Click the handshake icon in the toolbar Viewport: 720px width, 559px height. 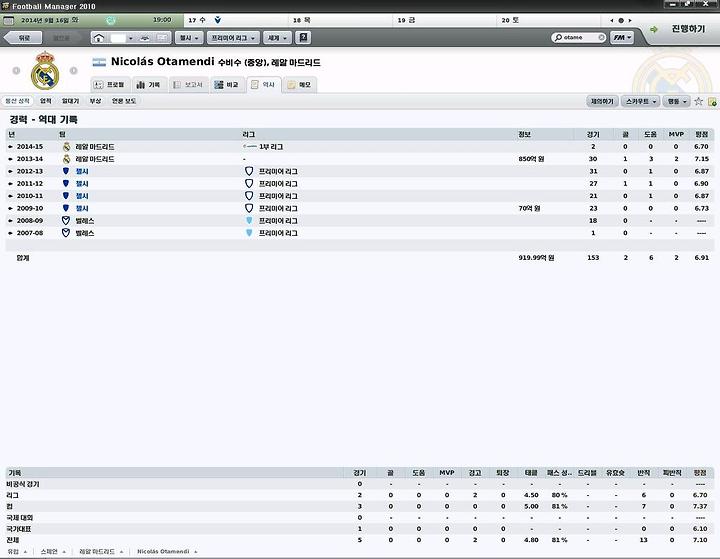pos(145,38)
